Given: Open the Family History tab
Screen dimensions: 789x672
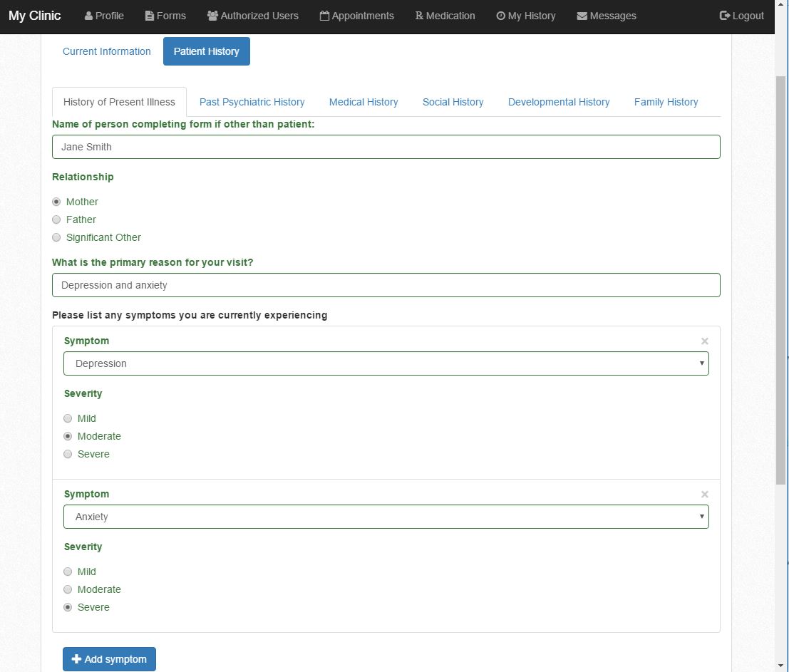Looking at the screenshot, I should pos(665,102).
